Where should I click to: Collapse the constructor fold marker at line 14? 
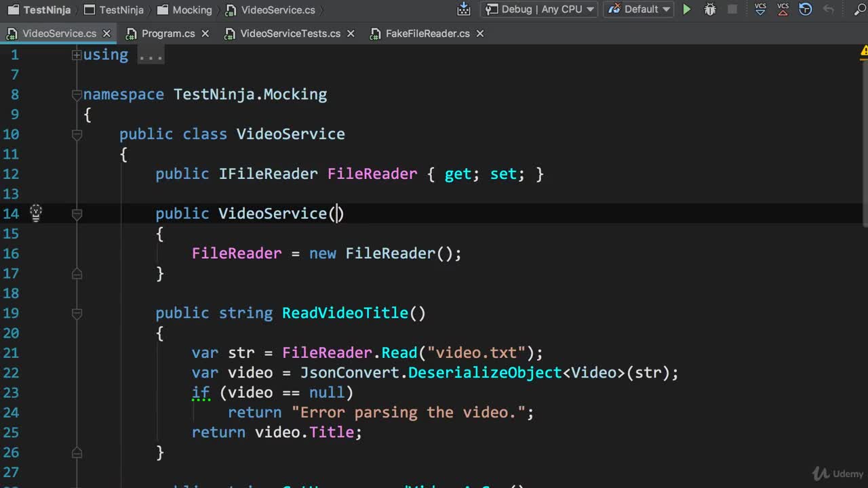77,214
